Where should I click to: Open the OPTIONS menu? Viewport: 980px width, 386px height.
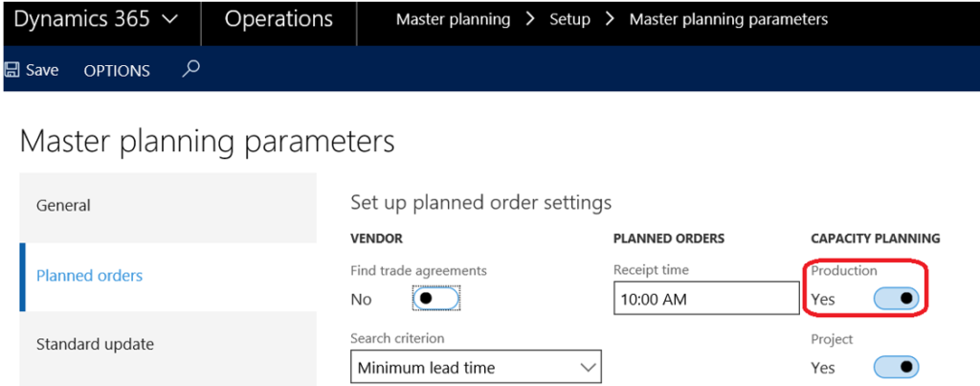[x=117, y=71]
